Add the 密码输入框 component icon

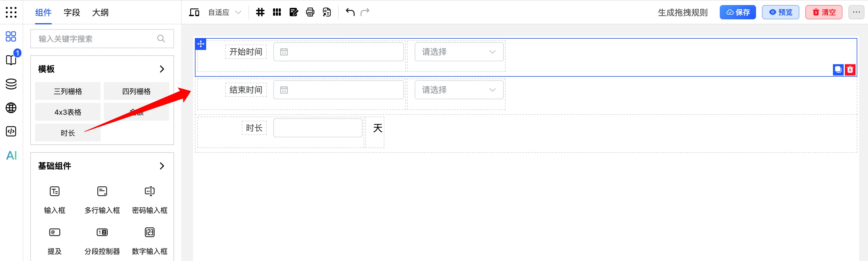tap(150, 191)
